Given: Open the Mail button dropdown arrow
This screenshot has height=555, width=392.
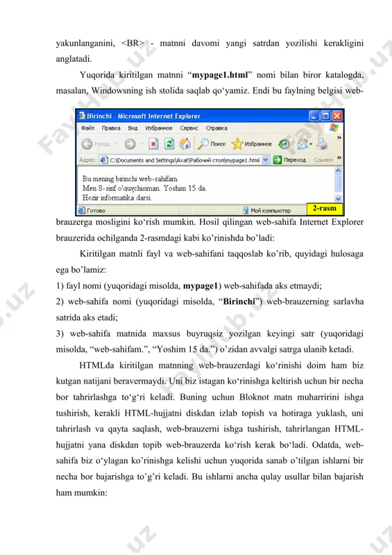Looking at the screenshot, I should (x=311, y=144).
